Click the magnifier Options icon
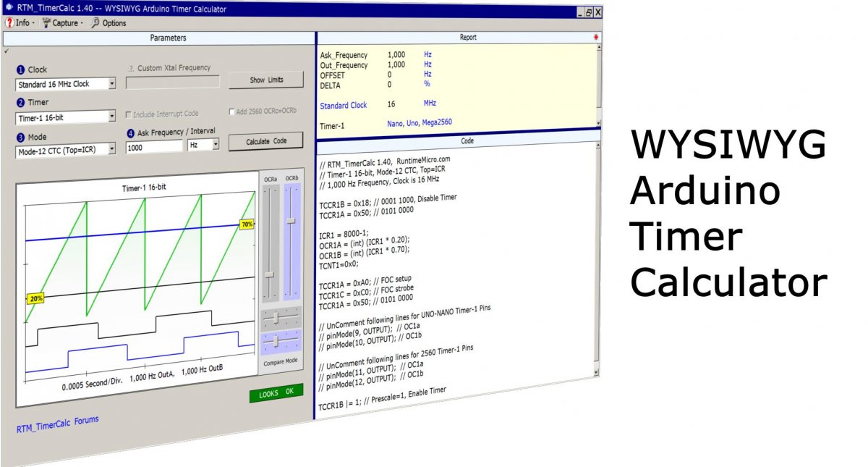The width and height of the screenshot is (868, 467). coord(95,22)
